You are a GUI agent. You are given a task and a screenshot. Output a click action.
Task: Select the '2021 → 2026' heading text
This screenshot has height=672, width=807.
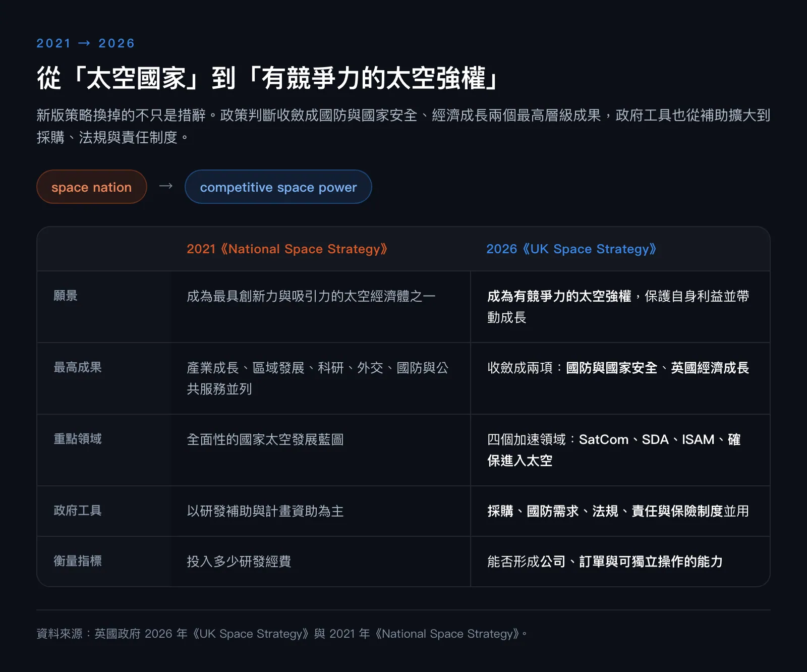86,43
